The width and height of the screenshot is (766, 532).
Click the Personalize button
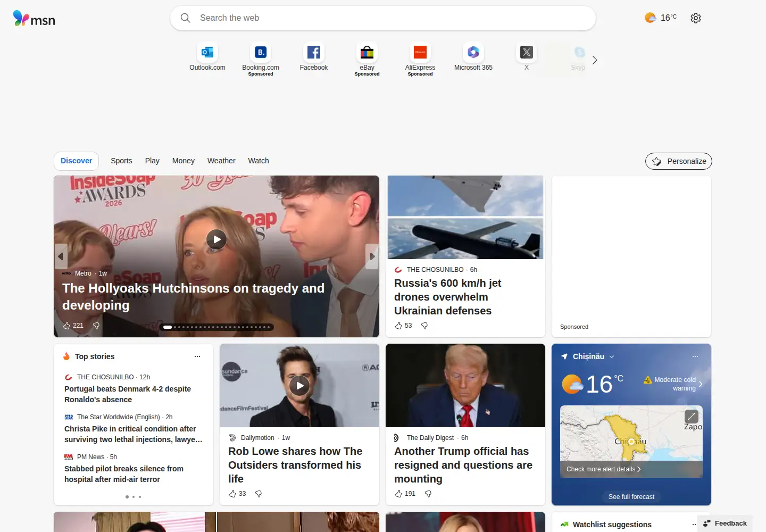tap(679, 161)
